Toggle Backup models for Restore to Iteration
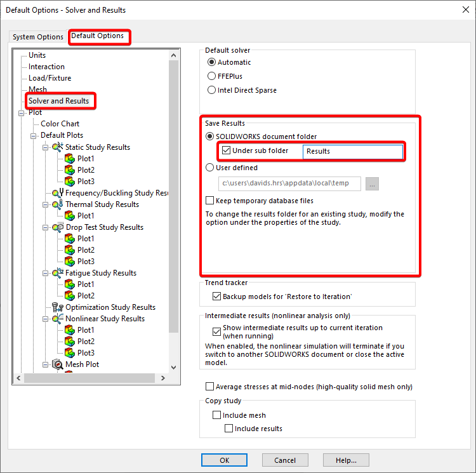The image size is (476, 473). (217, 296)
